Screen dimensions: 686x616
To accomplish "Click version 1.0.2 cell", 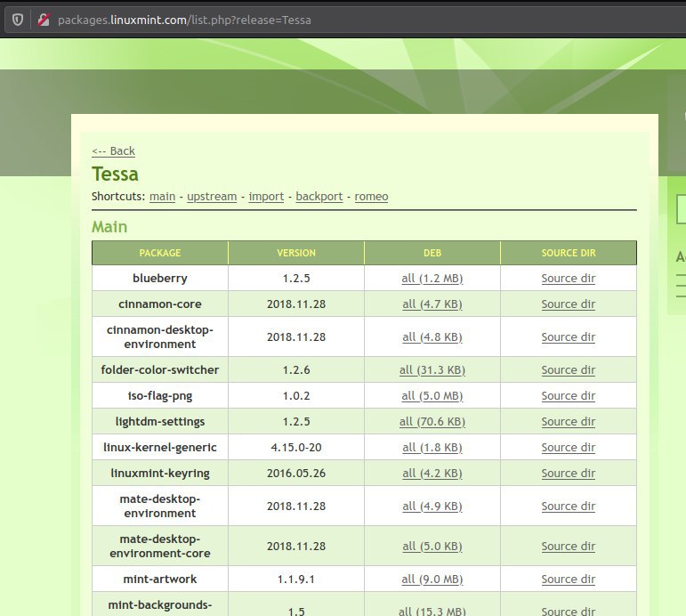I will pos(296,395).
